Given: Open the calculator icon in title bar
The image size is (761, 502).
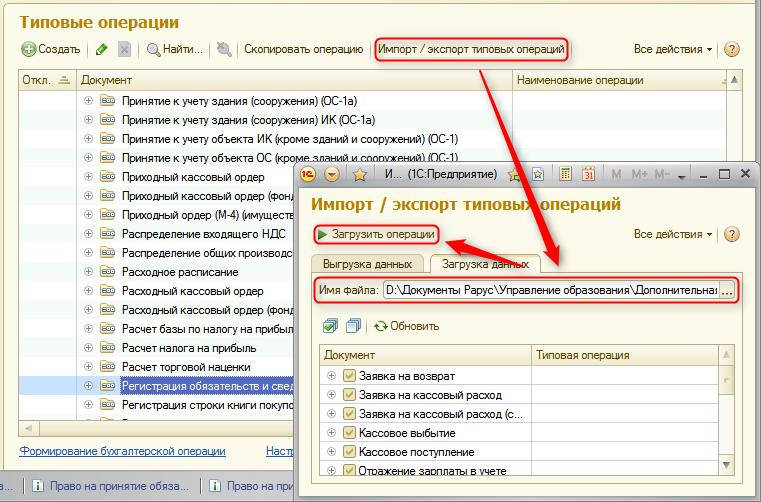Looking at the screenshot, I should pyautogui.click(x=565, y=174).
